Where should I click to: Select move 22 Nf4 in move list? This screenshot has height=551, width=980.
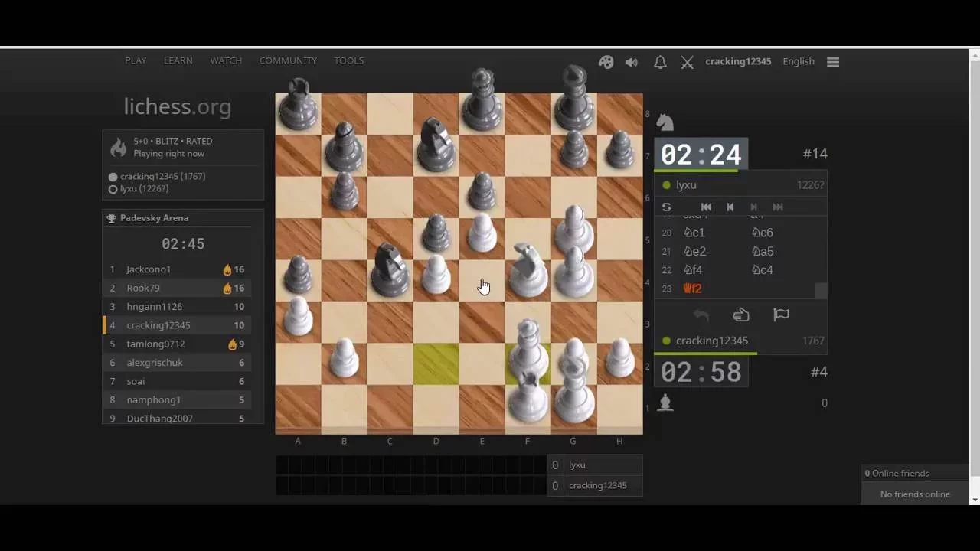(x=693, y=269)
